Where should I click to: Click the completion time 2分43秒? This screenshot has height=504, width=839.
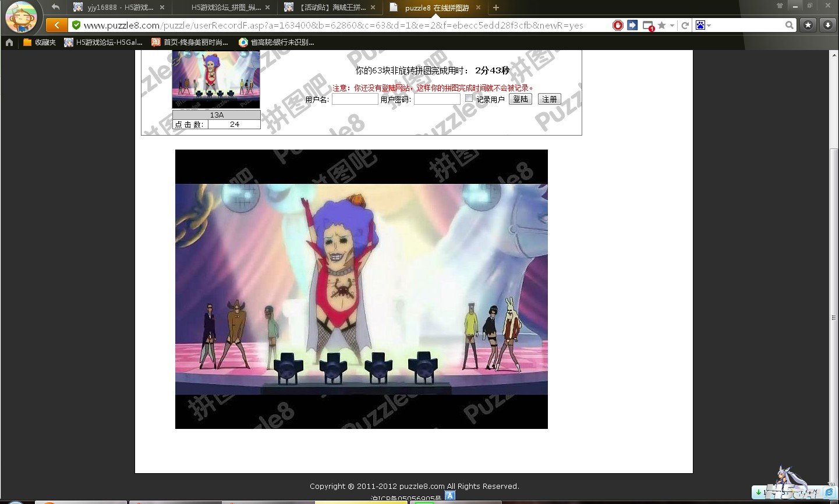click(x=492, y=70)
